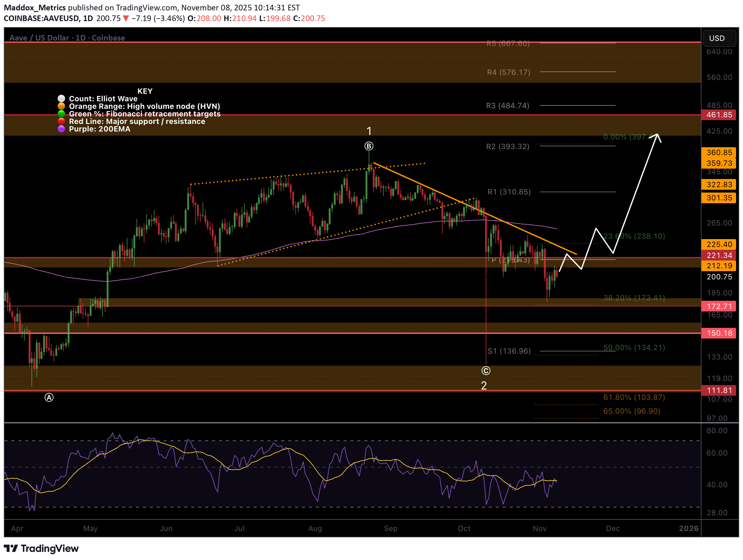
Task: Click the red down triangle by −7.19
Action: (x=126, y=19)
